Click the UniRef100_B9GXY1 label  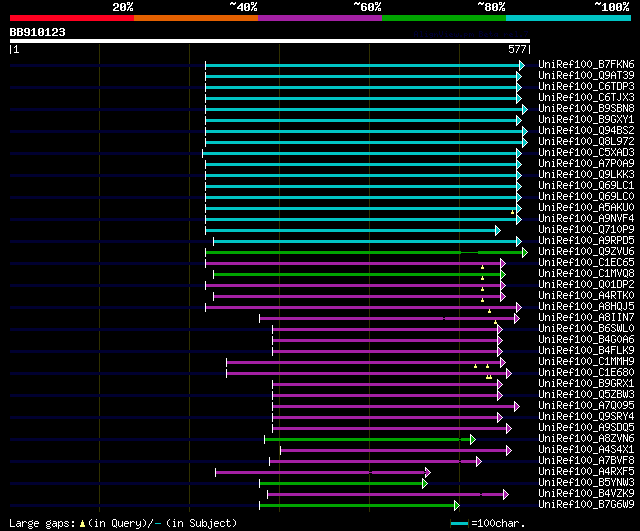586,120
